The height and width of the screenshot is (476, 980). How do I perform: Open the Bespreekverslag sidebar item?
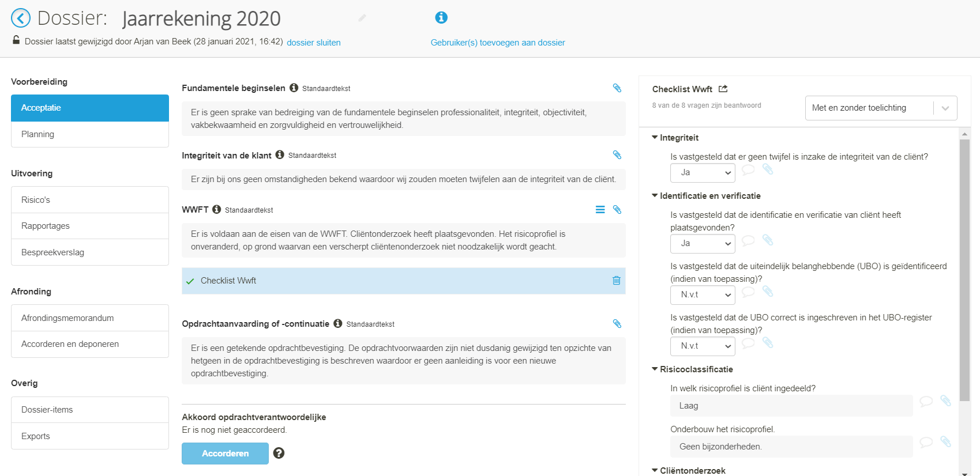(90, 252)
